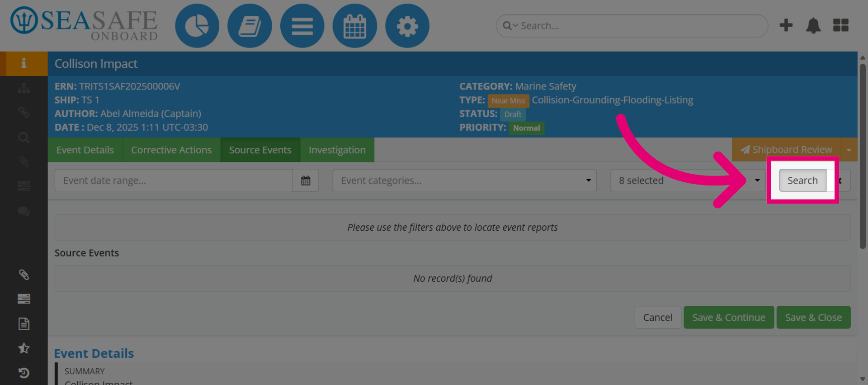Image resolution: width=868 pixels, height=385 pixels.
Task: Click the Shipboard Review button
Action: (786, 150)
